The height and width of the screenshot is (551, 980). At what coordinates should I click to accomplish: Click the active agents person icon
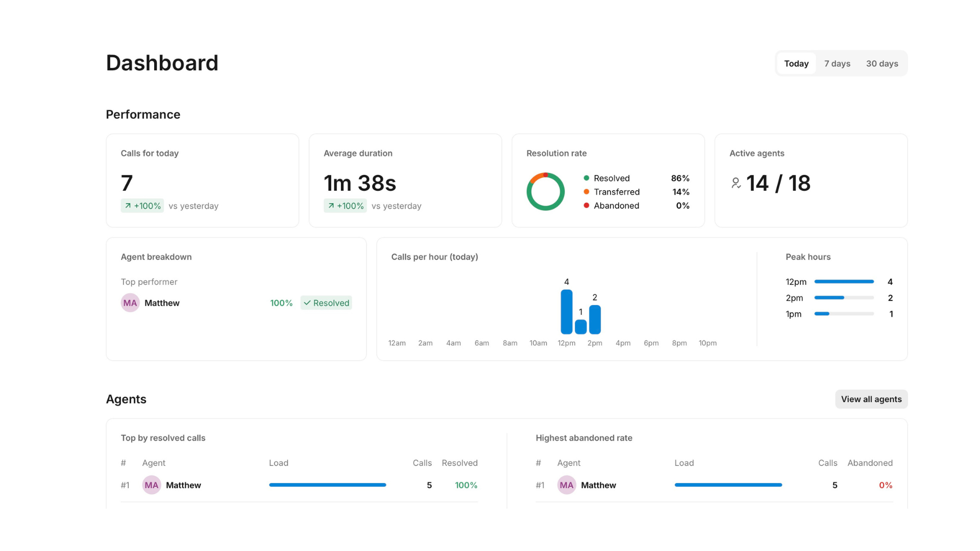point(736,183)
